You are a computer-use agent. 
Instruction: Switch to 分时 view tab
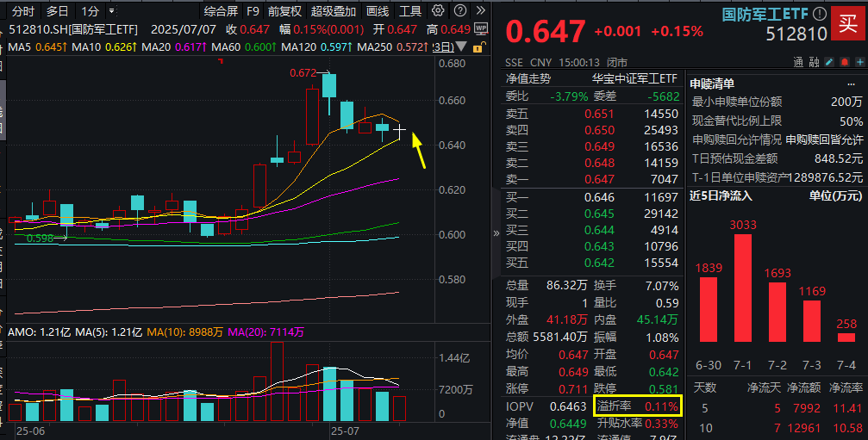click(23, 11)
